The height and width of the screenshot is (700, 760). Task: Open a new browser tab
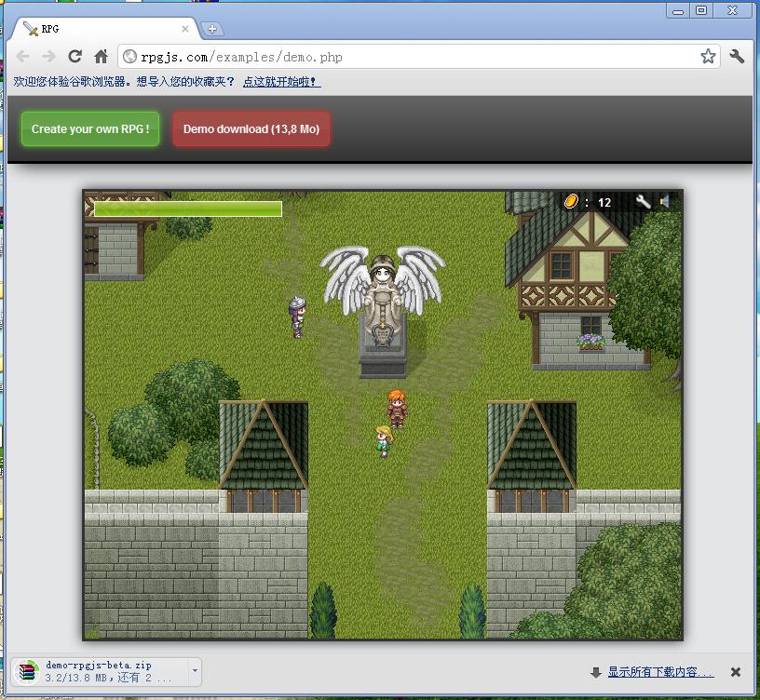coord(211,29)
